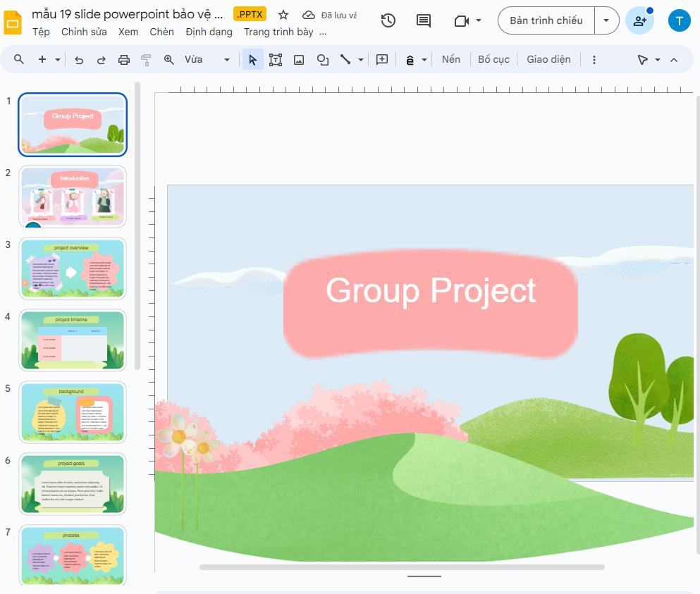Select the Redo icon
Image resolution: width=700 pixels, height=594 pixels.
click(101, 59)
